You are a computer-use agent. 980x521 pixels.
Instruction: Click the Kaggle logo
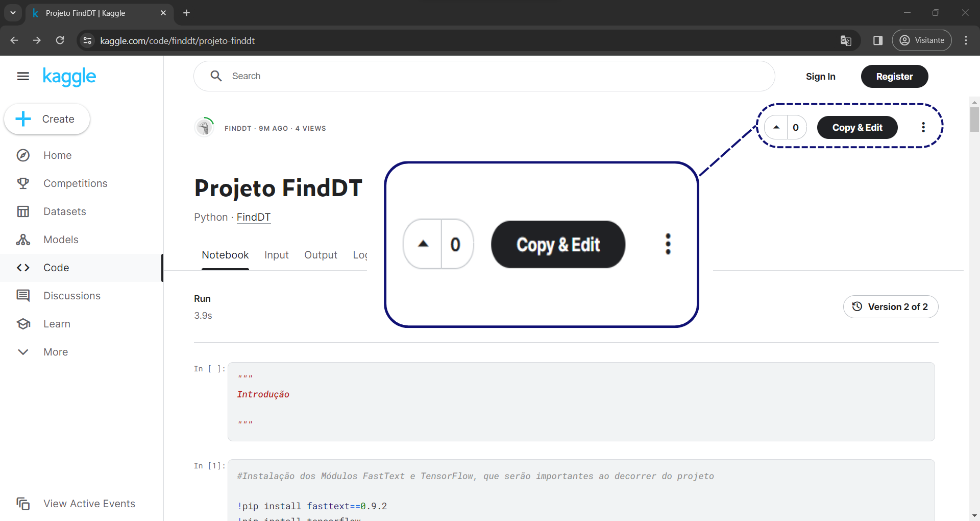pos(69,77)
